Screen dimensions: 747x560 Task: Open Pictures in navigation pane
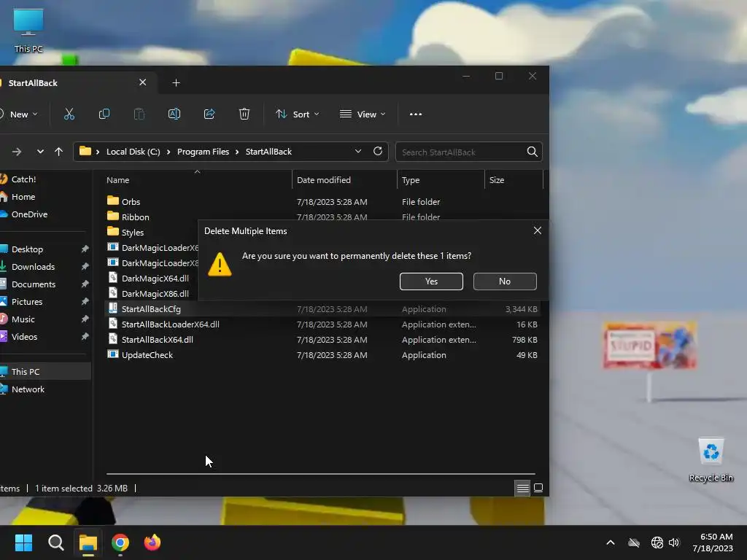click(x=44, y=302)
